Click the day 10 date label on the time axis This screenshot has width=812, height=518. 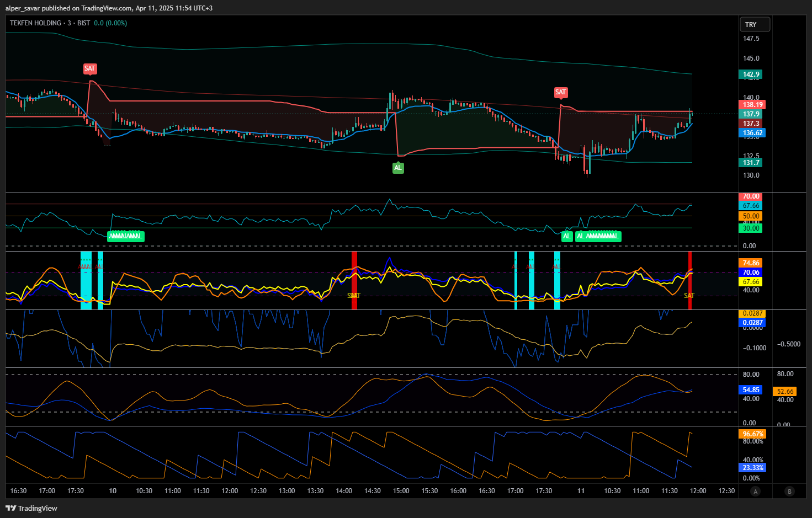point(113,491)
